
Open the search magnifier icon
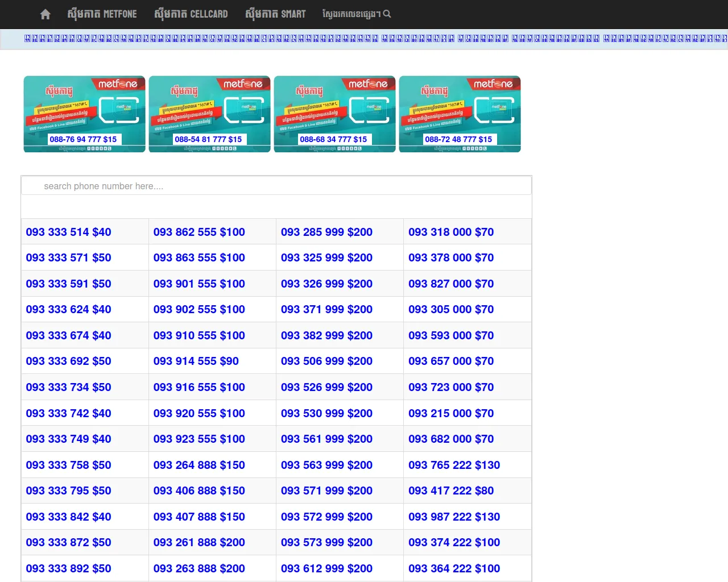[387, 14]
